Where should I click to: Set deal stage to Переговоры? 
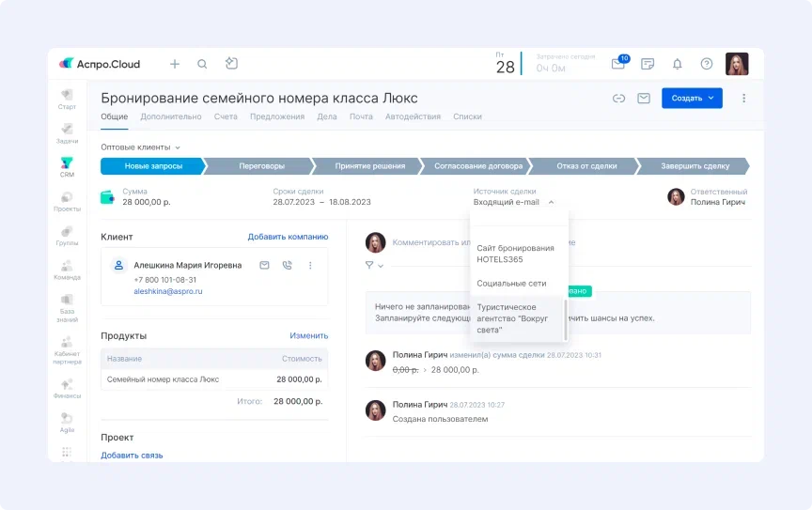[x=261, y=166]
